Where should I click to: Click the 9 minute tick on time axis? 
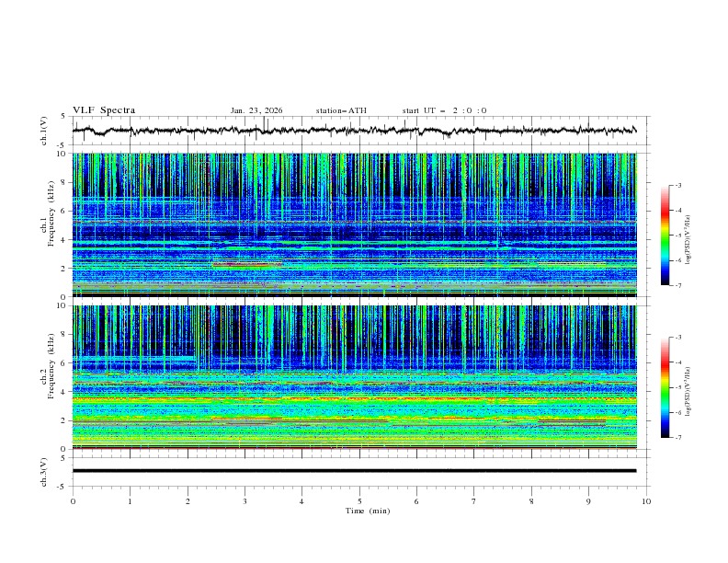(589, 501)
